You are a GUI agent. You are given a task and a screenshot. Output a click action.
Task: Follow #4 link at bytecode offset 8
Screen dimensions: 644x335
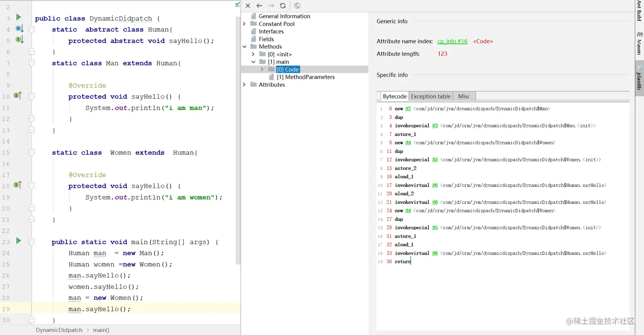coord(408,143)
